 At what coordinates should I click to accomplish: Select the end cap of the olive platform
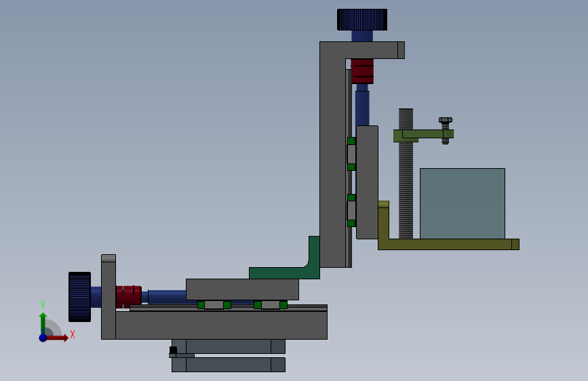point(515,244)
